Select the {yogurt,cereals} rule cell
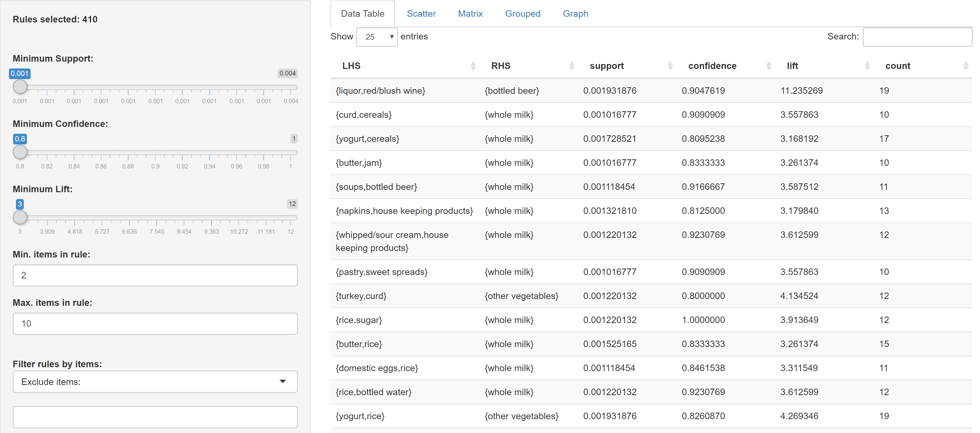The width and height of the screenshot is (980, 433). tap(367, 139)
